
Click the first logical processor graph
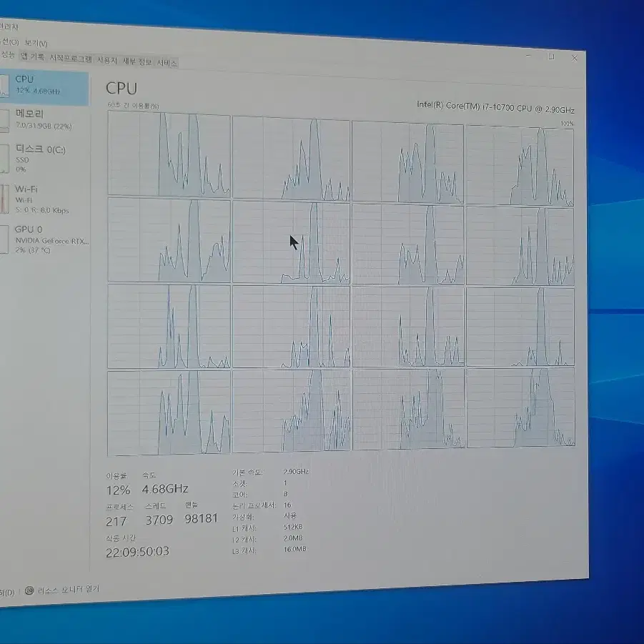point(169,154)
